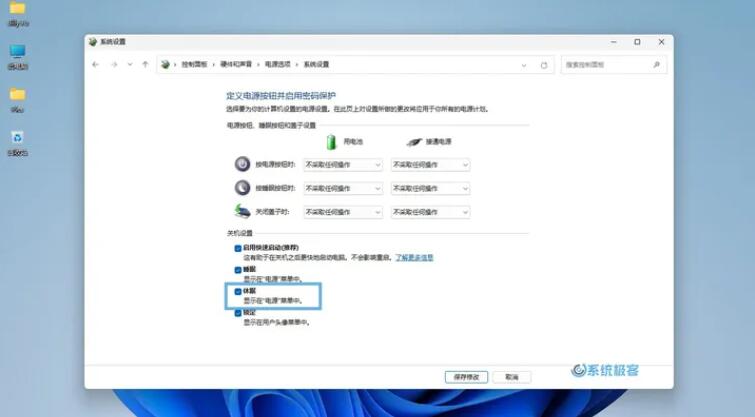Viewport: 755px width, 417px height.
Task: Click the 用电池 column label
Action: 353,142
